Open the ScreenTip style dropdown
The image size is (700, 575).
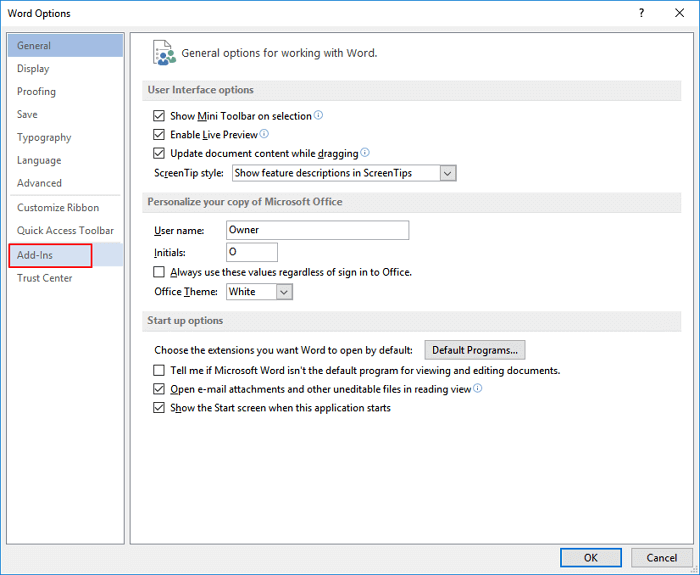447,173
